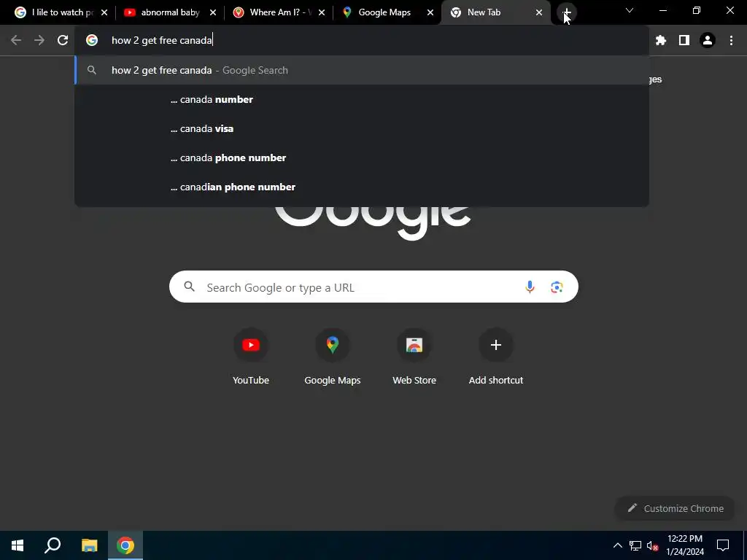Click the muted volume tray icon

click(652, 545)
